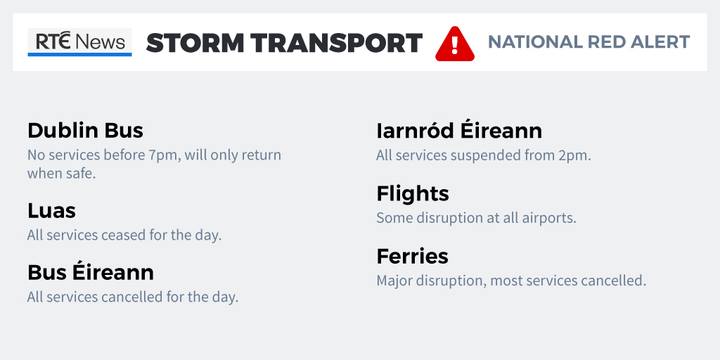720x360 pixels.
Task: Click 'All services suspended from 2pm'
Action: pyautogui.click(x=484, y=155)
